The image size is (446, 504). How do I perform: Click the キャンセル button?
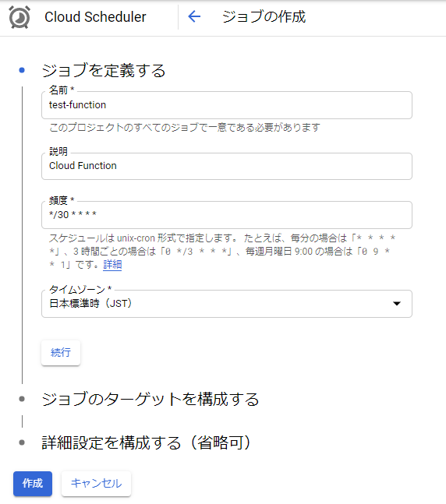pyautogui.click(x=96, y=484)
